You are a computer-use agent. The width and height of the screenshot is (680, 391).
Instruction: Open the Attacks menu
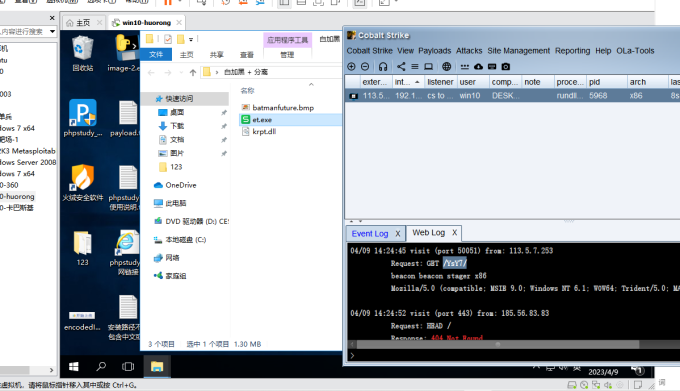(469, 51)
